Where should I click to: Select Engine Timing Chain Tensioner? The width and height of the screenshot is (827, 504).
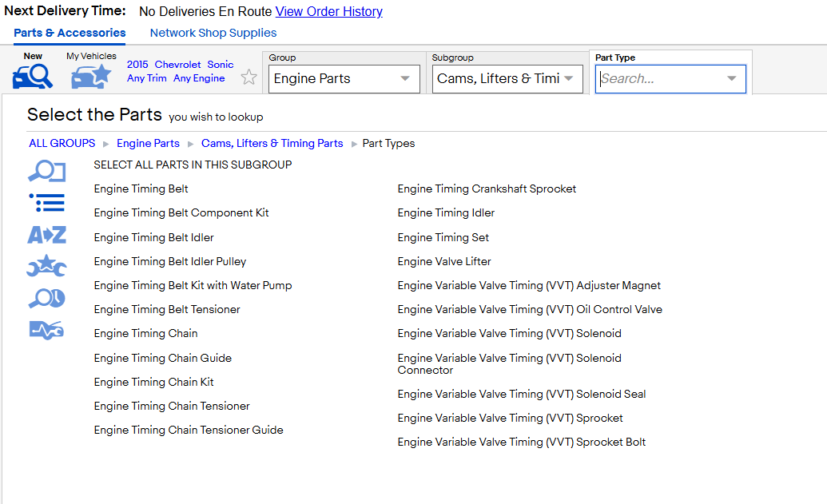[172, 406]
